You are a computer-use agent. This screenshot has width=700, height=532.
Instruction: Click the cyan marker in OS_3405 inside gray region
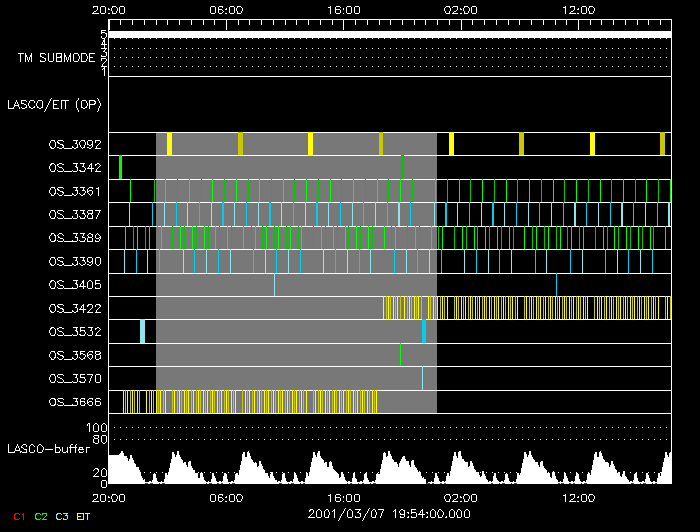274,285
